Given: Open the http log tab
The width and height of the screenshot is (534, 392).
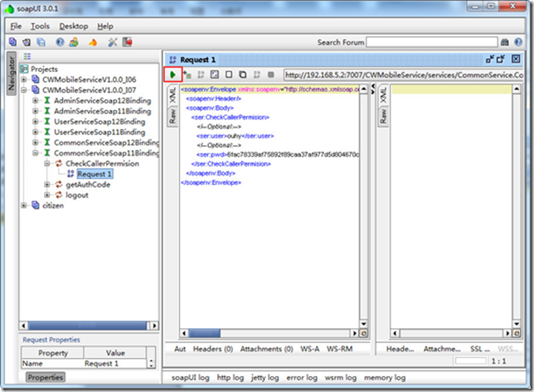Looking at the screenshot, I should (x=229, y=377).
